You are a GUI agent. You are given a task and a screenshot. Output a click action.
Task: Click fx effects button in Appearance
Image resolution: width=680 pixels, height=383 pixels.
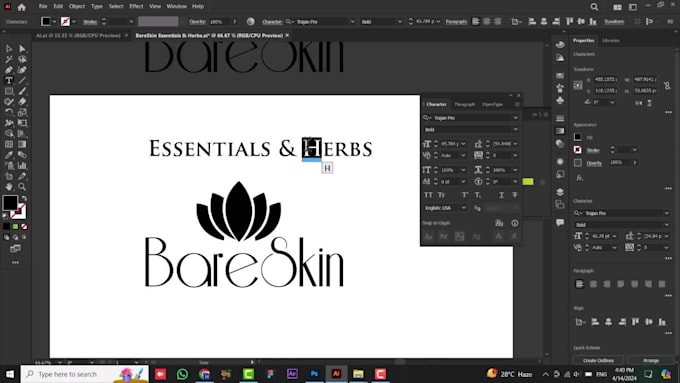point(579,178)
